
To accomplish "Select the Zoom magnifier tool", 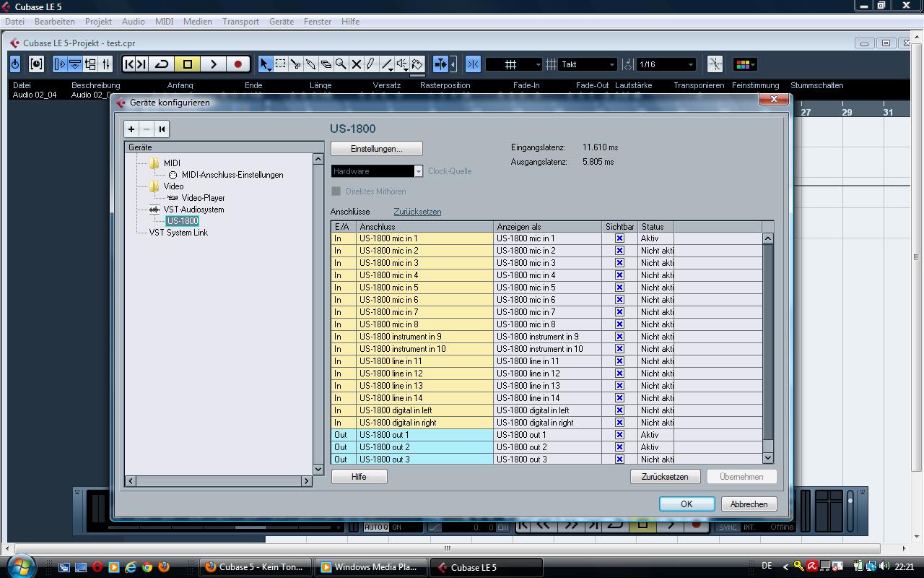I will click(x=341, y=64).
